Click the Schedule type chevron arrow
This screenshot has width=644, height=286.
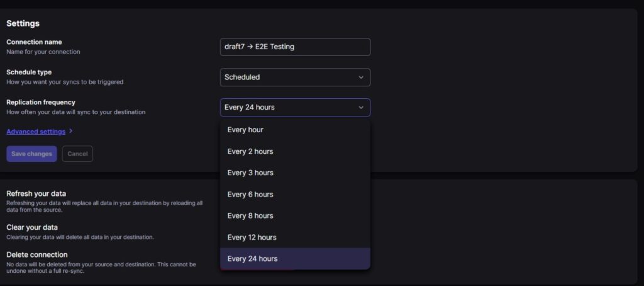(x=361, y=77)
